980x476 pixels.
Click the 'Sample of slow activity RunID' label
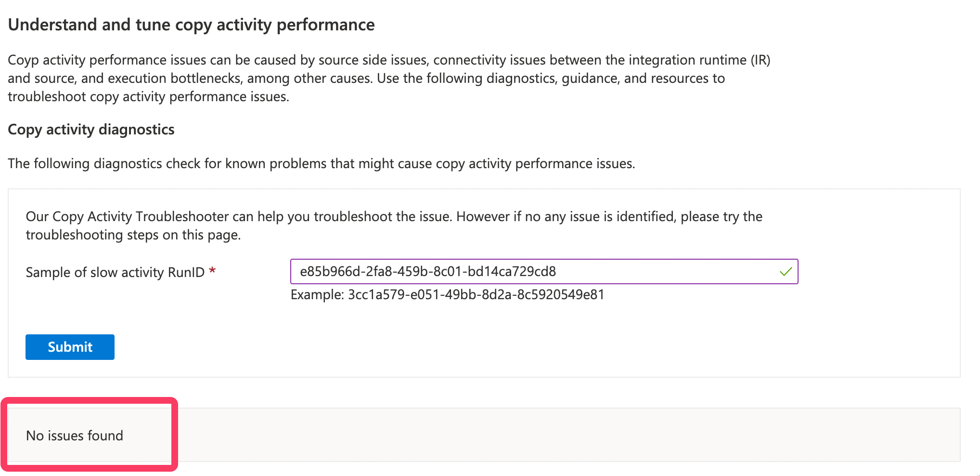(115, 273)
